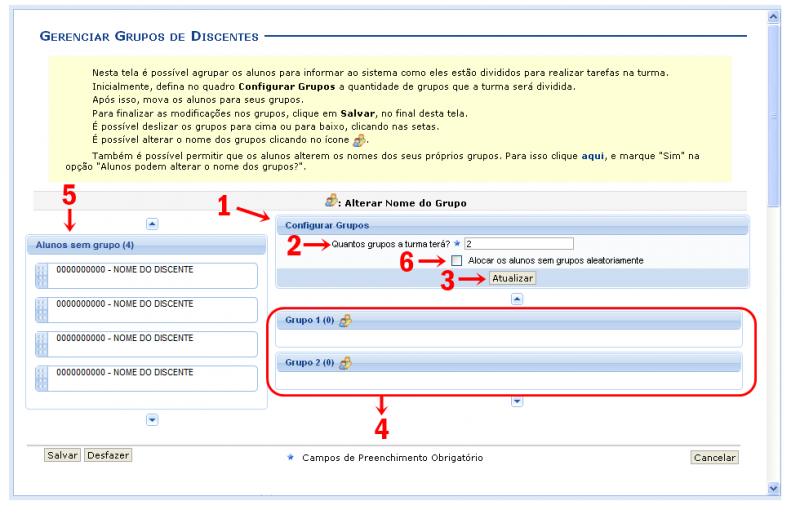800x523 pixels.
Task: Open the 'aqui' link in instructions
Action: coord(592,156)
